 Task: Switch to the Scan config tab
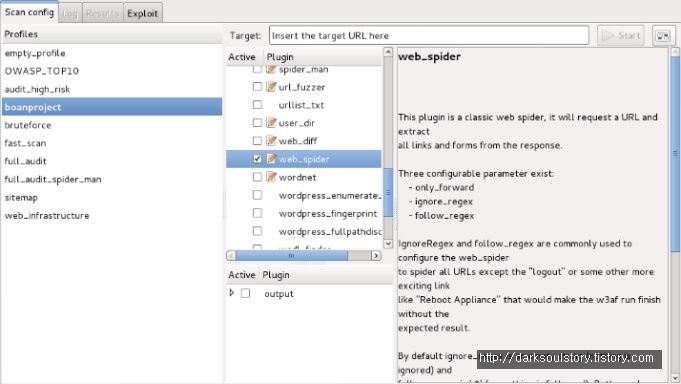coord(30,12)
